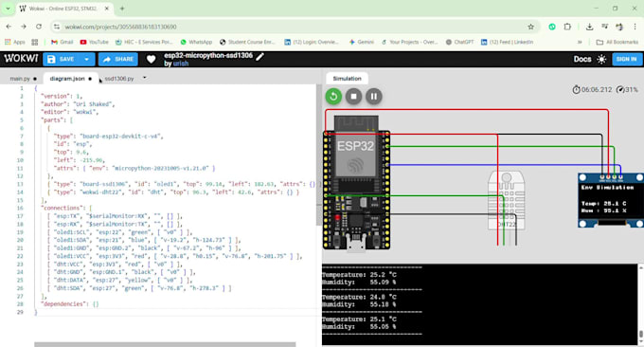Open Your Projects bookmark
The width and height of the screenshot is (644, 347).
pyautogui.click(x=409, y=42)
